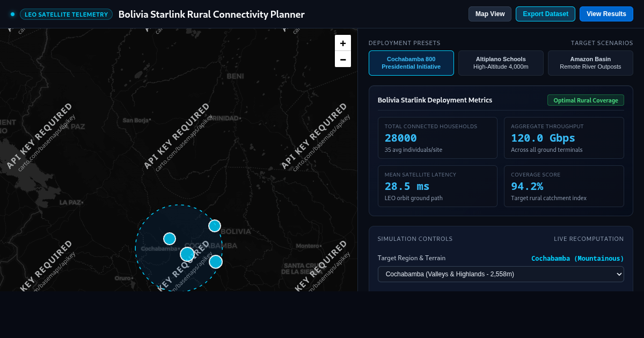Click the large center marker near Cochabamba
The width and height of the screenshot is (644, 338).
pos(187,254)
